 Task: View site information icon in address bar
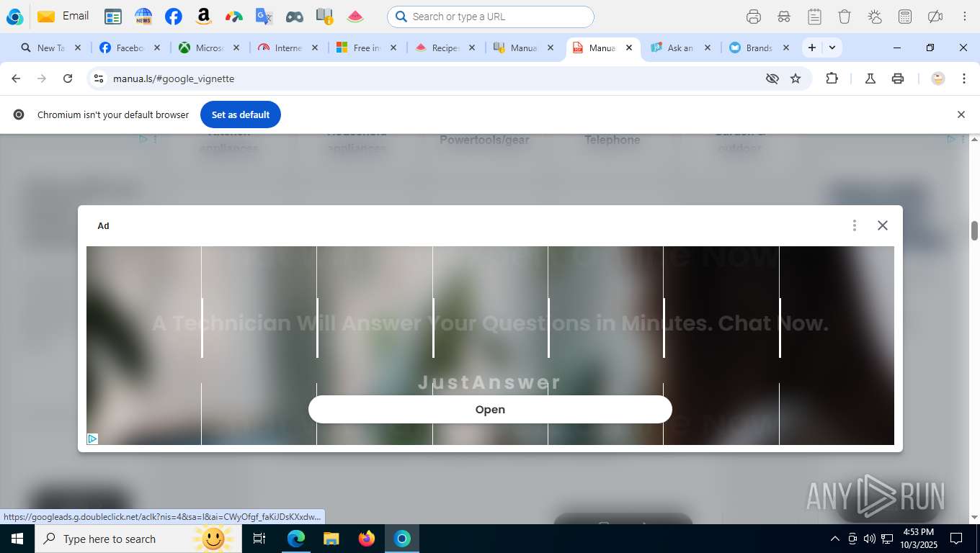[x=99, y=78]
